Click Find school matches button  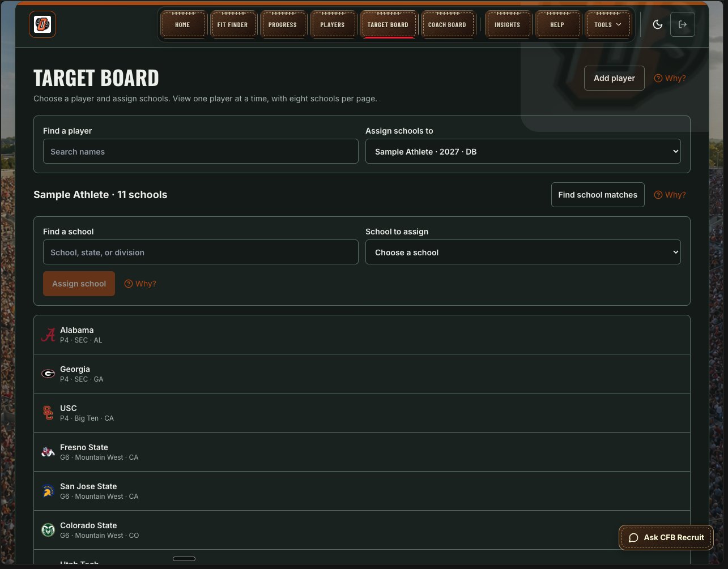pos(598,195)
